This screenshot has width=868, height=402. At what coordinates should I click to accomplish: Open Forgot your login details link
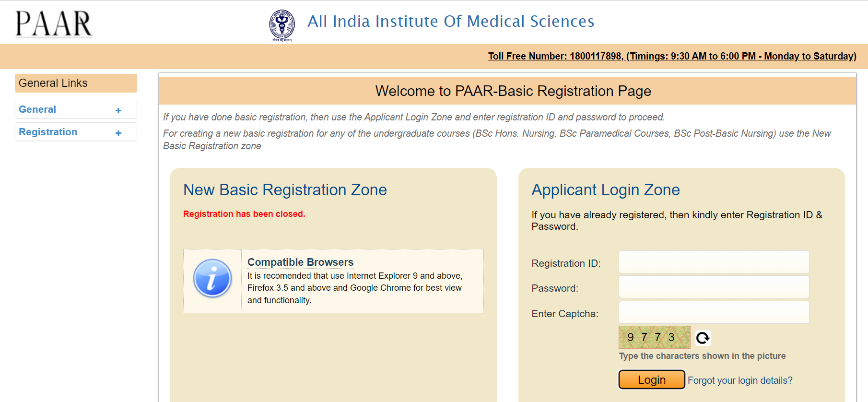pos(740,380)
